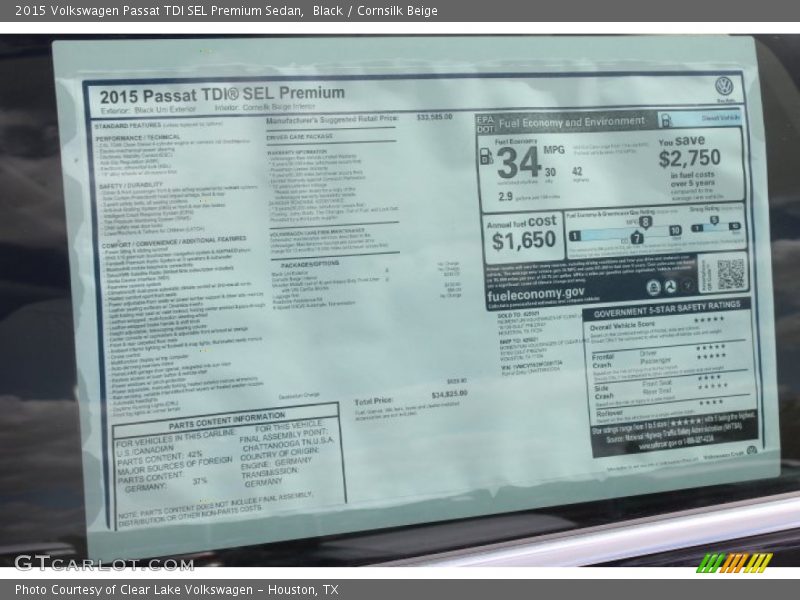Click the Frontal Crash Driver stars
The image size is (800, 600).
click(x=711, y=348)
